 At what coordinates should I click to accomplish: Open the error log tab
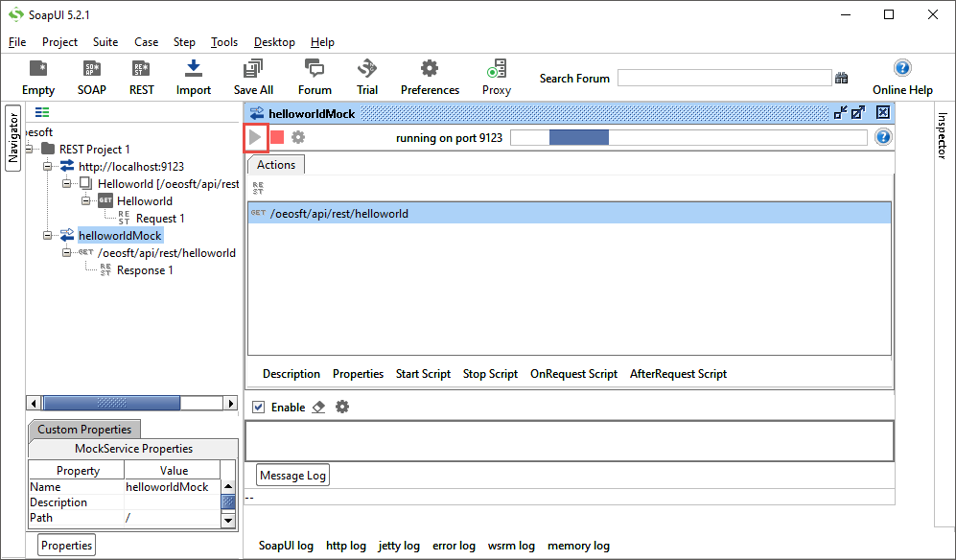pyautogui.click(x=454, y=546)
